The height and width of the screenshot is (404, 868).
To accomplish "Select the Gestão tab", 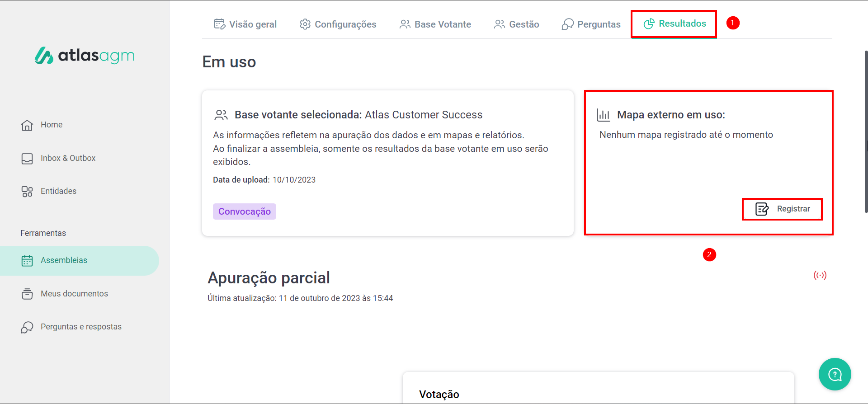I will point(516,24).
